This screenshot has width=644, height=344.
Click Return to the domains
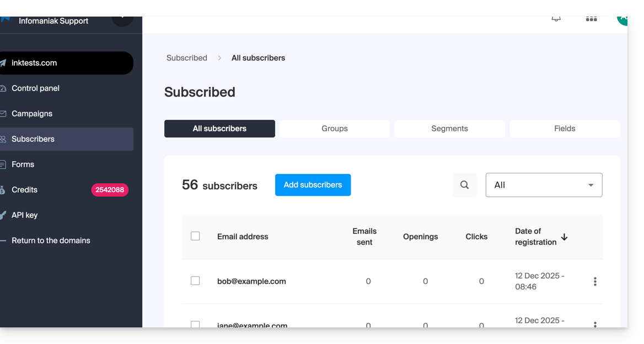pos(51,241)
